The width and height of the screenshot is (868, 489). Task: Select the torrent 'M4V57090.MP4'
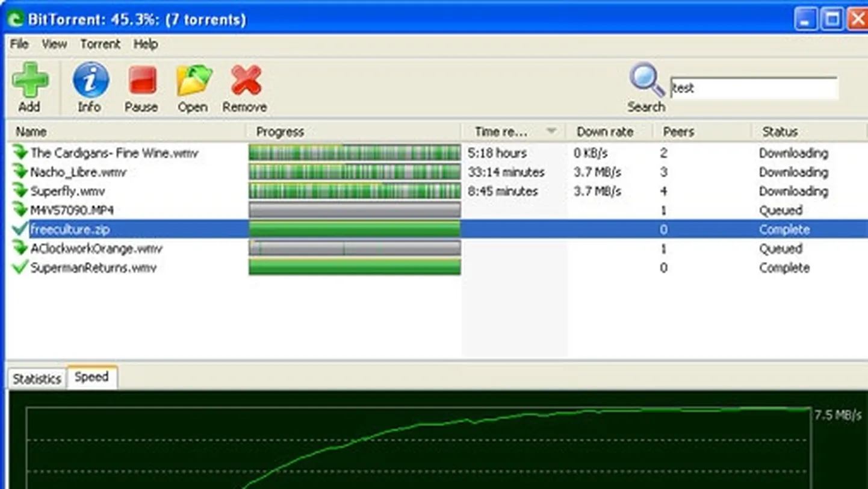click(x=72, y=210)
